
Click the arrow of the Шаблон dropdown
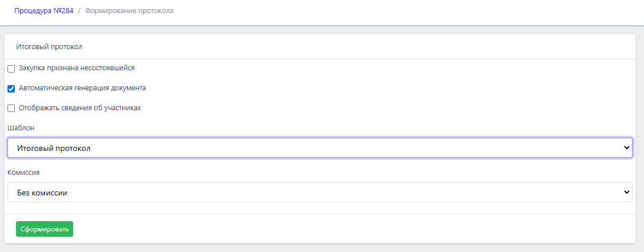624,148
